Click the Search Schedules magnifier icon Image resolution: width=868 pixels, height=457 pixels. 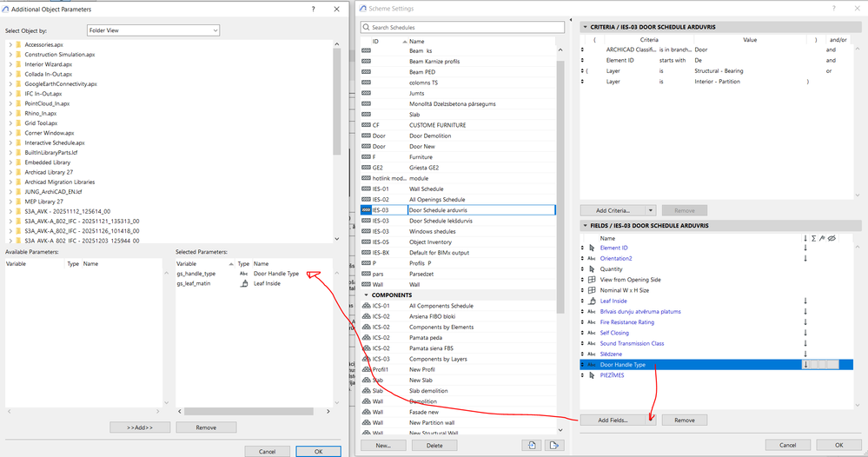[x=366, y=27]
